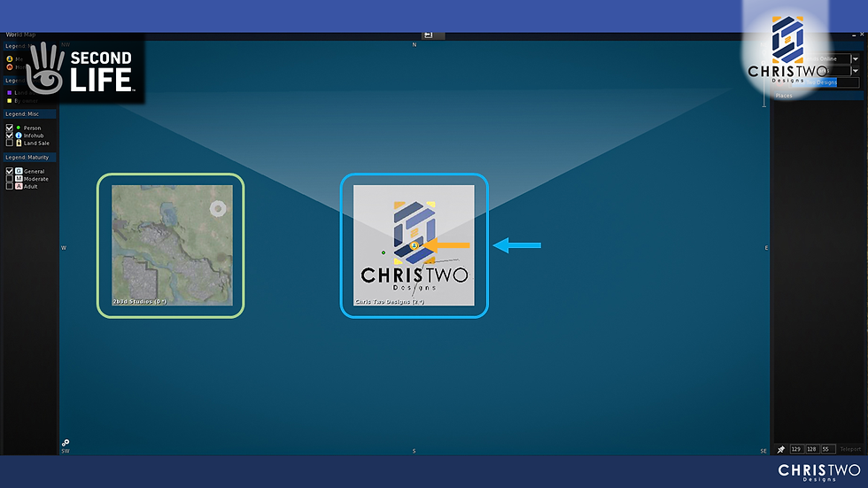Click the Legend: Misc section header

(x=29, y=114)
